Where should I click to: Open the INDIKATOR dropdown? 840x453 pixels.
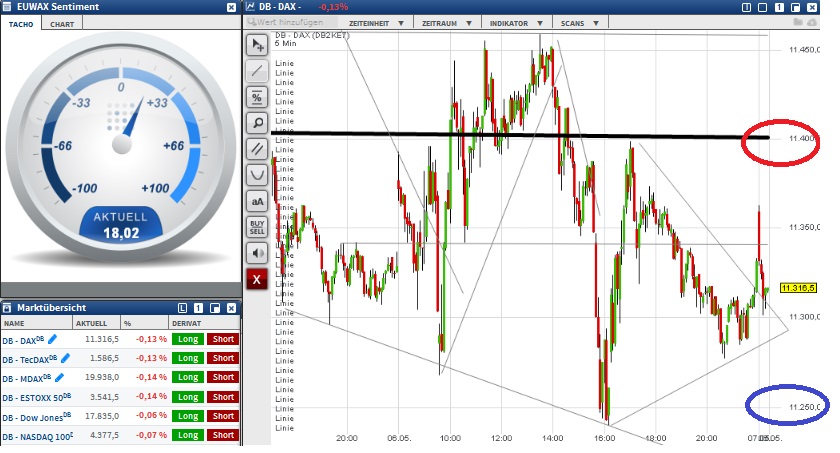516,23
